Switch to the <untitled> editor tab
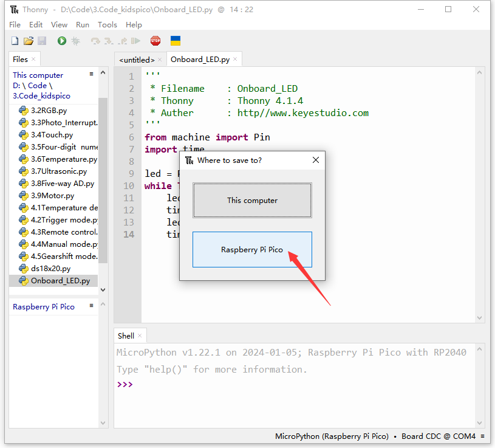495x448 pixels. coord(137,60)
